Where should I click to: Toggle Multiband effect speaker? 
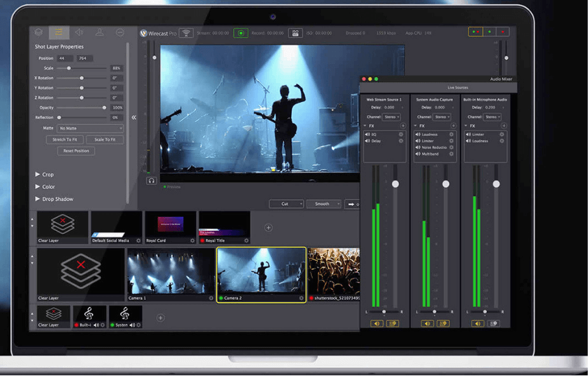click(418, 153)
